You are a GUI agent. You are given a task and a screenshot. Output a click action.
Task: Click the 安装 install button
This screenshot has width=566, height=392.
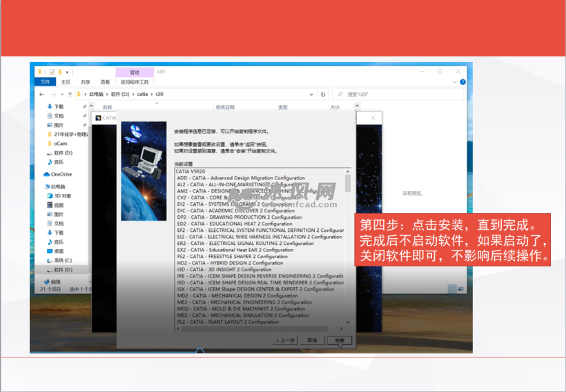340,340
